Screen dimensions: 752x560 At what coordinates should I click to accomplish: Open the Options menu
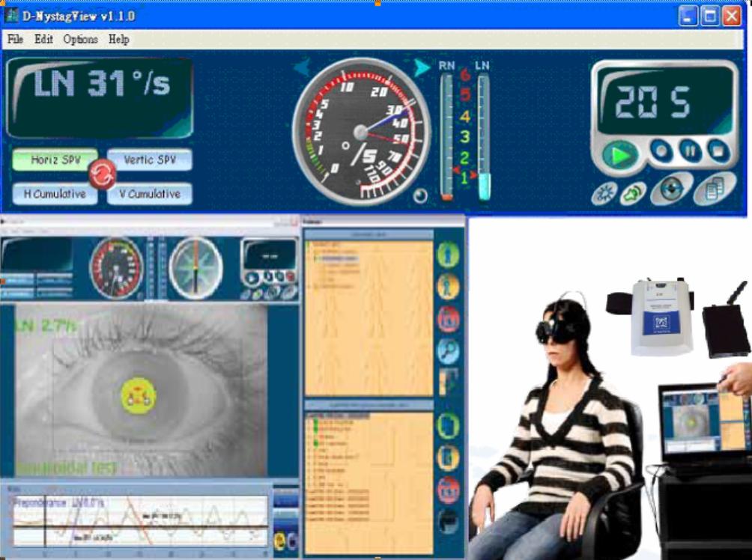(x=80, y=40)
